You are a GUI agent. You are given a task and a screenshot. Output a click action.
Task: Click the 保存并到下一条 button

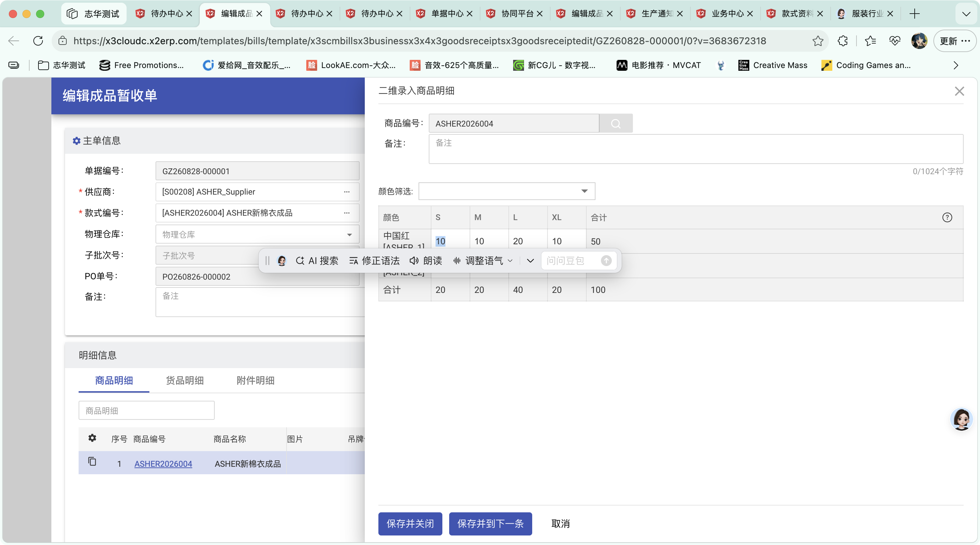(x=490, y=524)
